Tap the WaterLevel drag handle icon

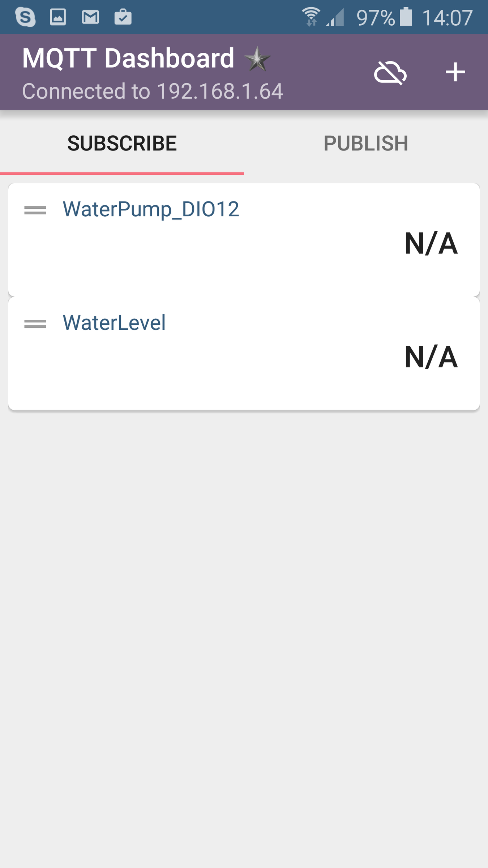point(35,323)
